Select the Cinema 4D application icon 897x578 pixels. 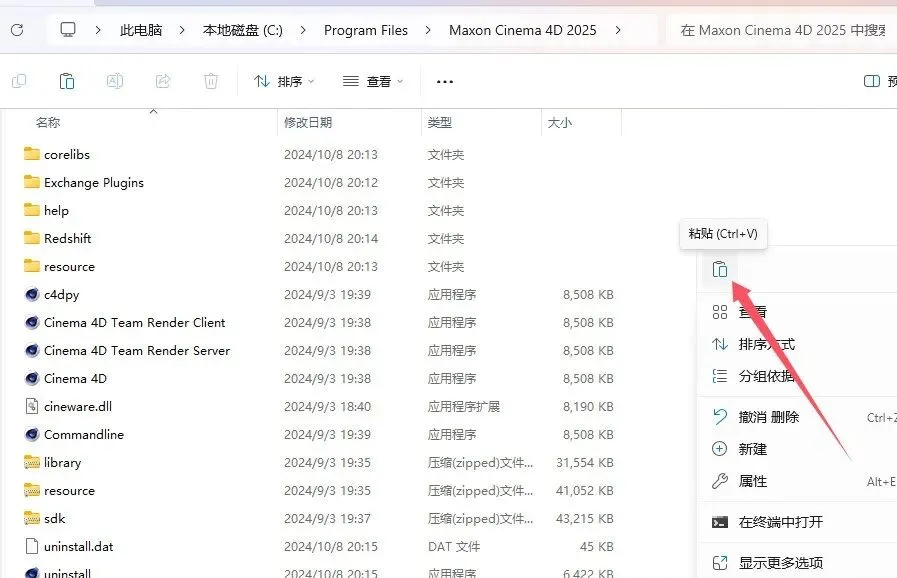[x=32, y=378]
